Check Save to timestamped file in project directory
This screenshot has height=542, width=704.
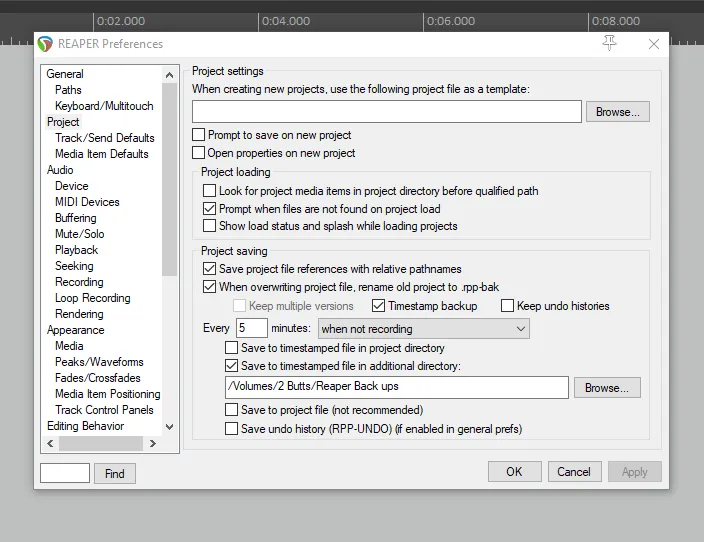[x=231, y=348]
